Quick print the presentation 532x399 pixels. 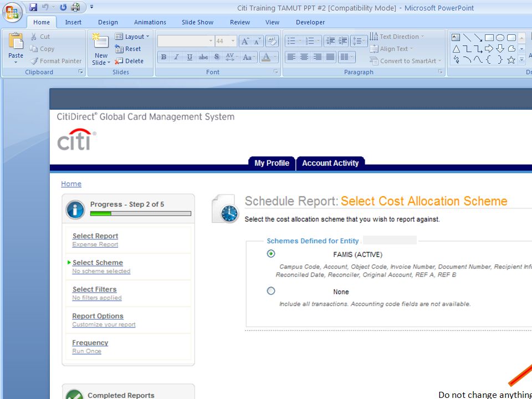(x=76, y=7)
